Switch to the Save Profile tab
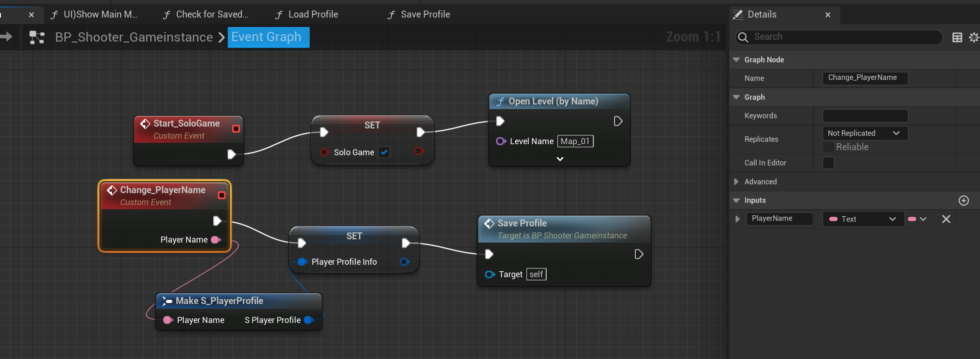 click(425, 14)
